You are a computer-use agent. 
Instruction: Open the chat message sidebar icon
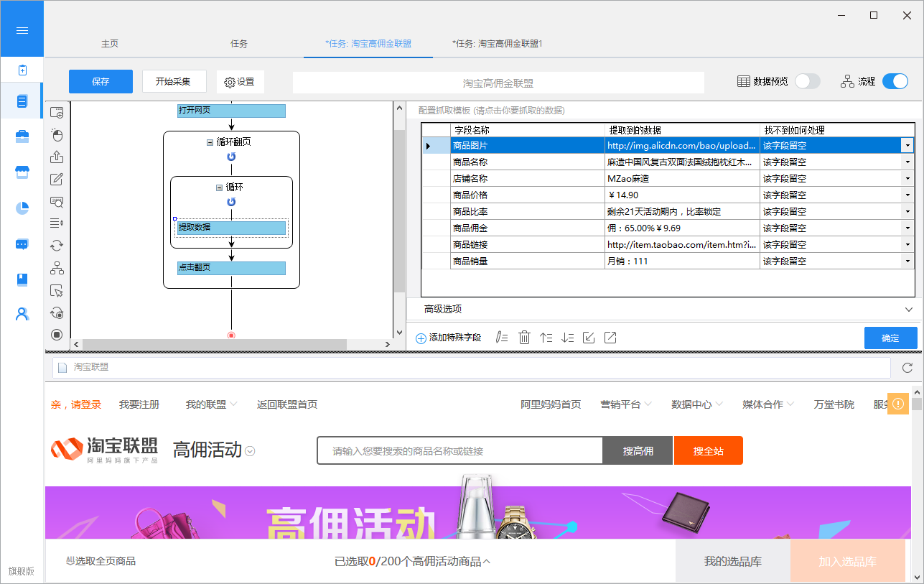[22, 244]
